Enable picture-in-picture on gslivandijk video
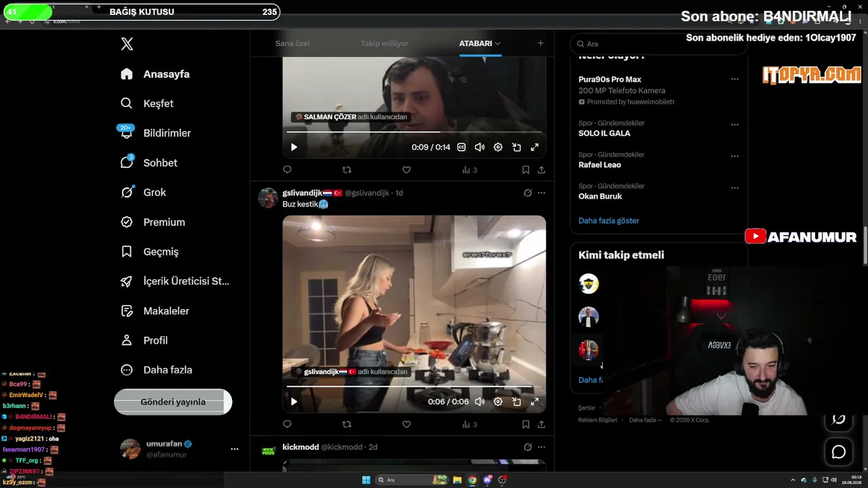The width and height of the screenshot is (868, 488). 516,401
